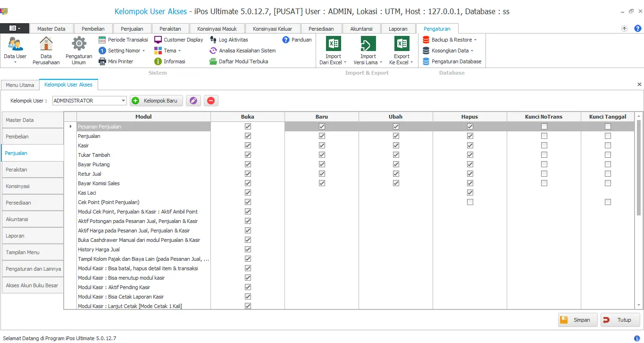The height and width of the screenshot is (343, 644).
Task: Click Mini Printer icon
Action: coord(102,61)
